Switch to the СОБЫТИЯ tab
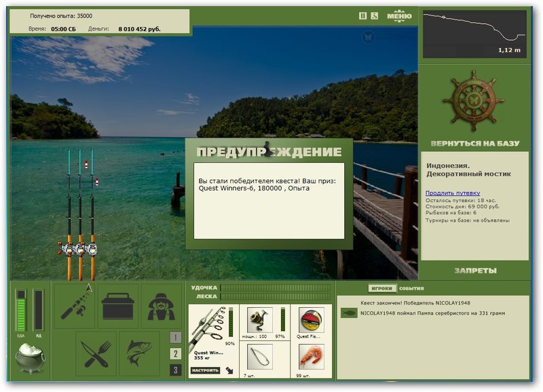The image size is (543, 392). tap(411, 288)
